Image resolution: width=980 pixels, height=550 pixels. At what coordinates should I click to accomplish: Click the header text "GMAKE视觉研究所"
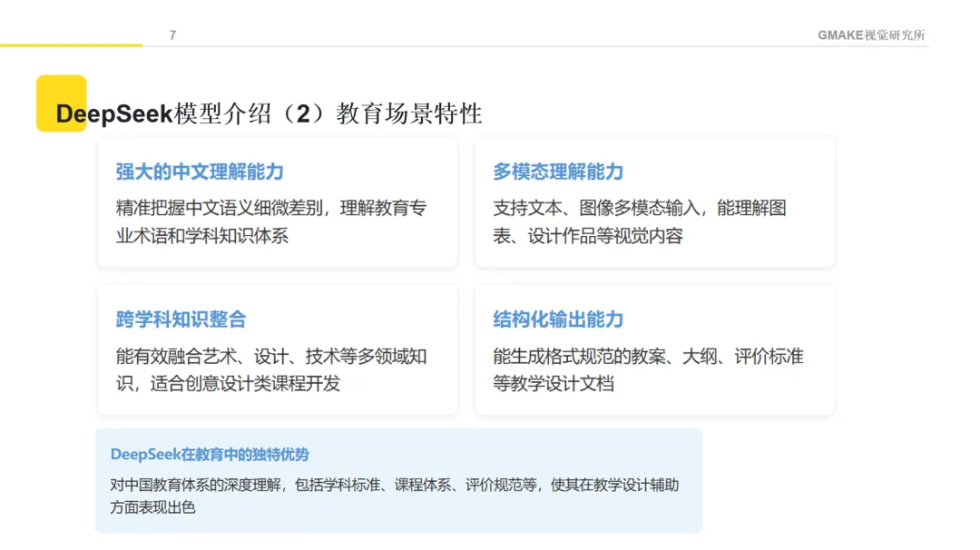pos(871,35)
